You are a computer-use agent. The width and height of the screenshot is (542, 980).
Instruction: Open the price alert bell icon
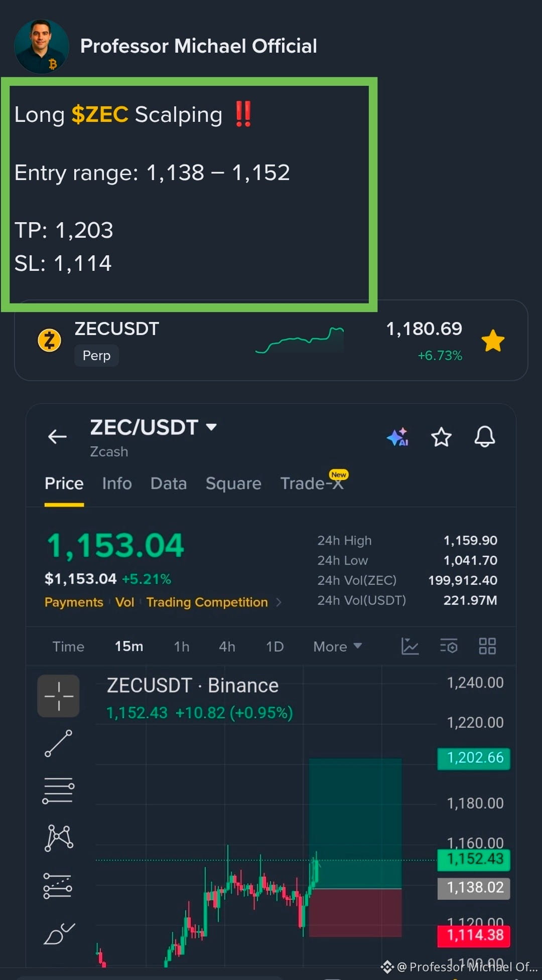click(485, 436)
